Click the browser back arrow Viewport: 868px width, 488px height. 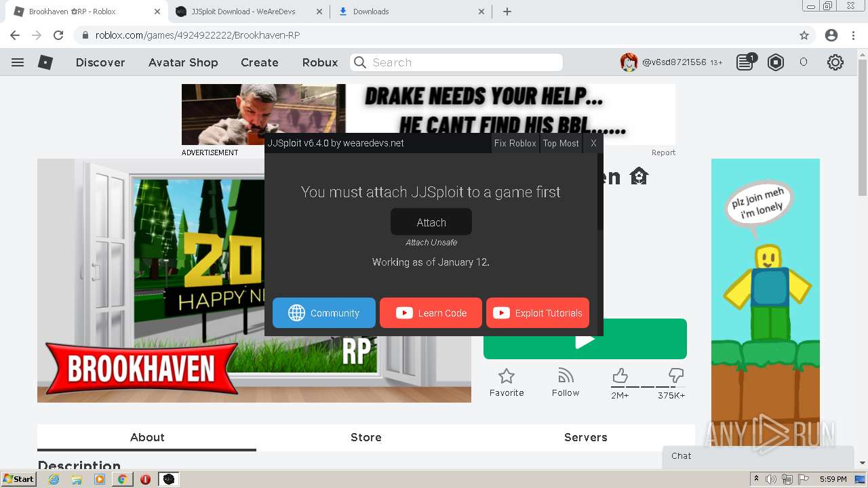(15, 35)
